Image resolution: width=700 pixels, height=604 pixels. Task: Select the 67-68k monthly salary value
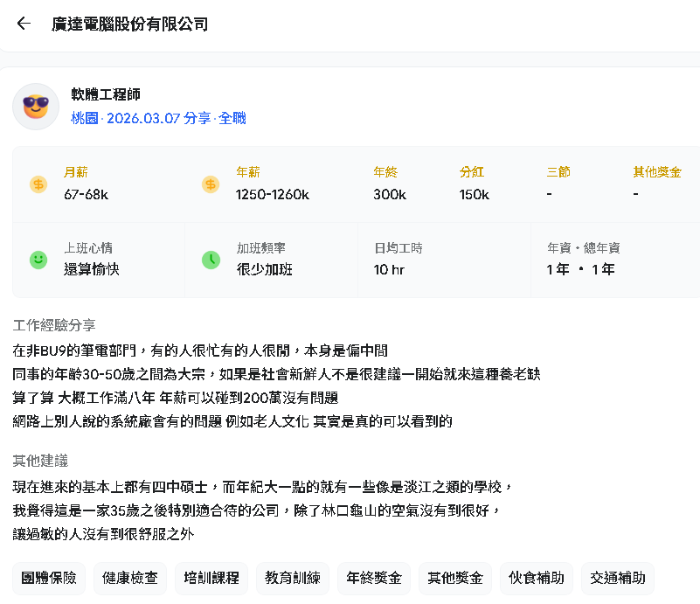87,195
